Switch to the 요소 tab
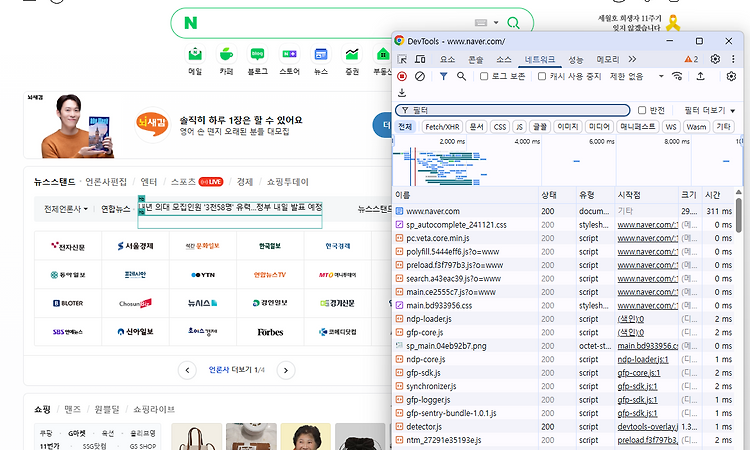The image size is (750, 450). pyautogui.click(x=447, y=59)
